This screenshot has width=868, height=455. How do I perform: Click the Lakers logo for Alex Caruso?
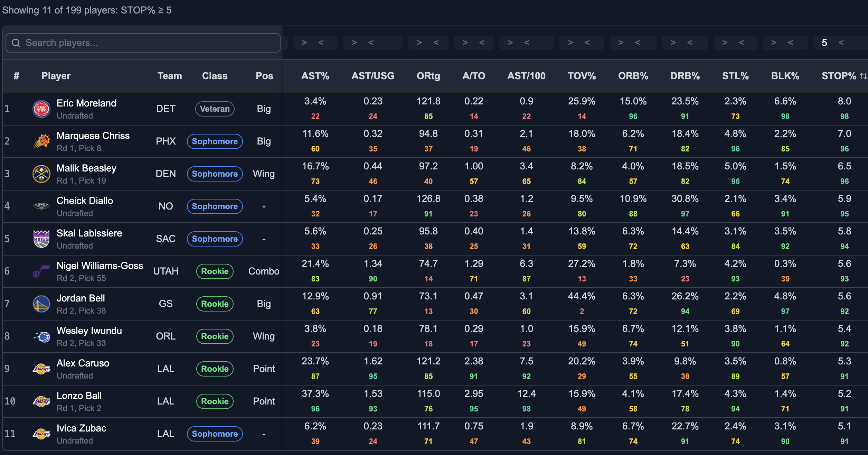(41, 369)
